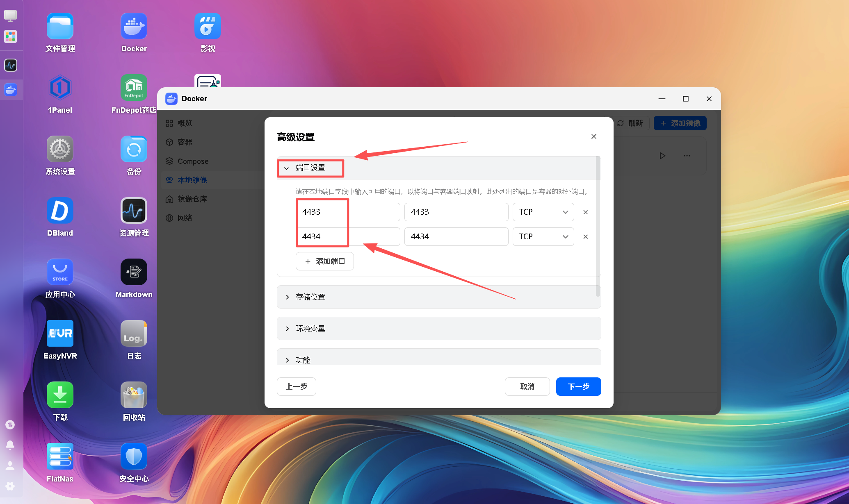849x504 pixels.
Task: Click 下一步 to proceed
Action: pyautogui.click(x=579, y=387)
